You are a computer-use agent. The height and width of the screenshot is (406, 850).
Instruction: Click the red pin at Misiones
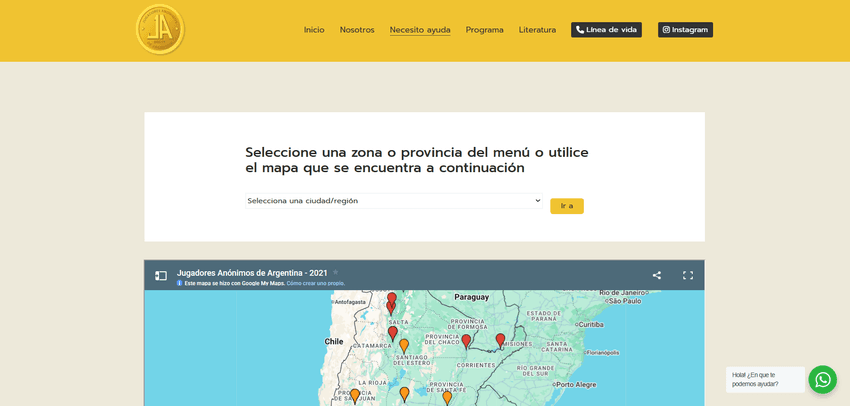[500, 340]
